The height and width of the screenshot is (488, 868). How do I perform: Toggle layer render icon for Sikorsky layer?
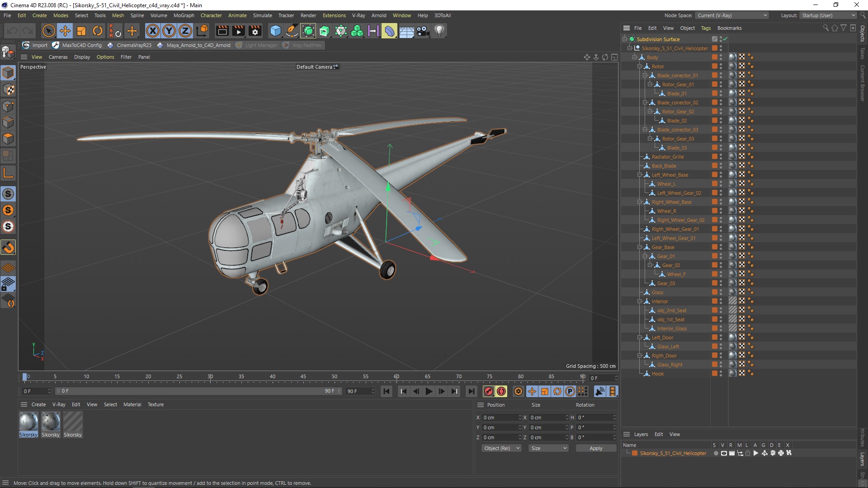(x=732, y=453)
